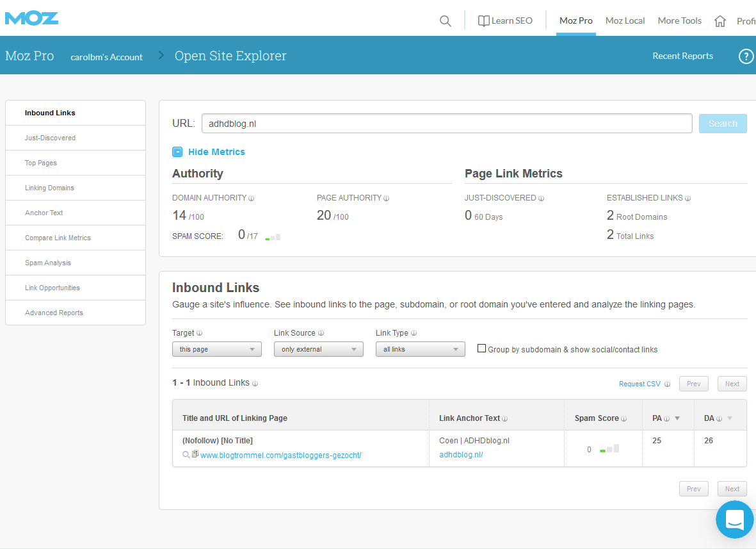Click breadcrumb chevron before Open Site Explorer
This screenshot has height=549, width=756.
(x=161, y=56)
